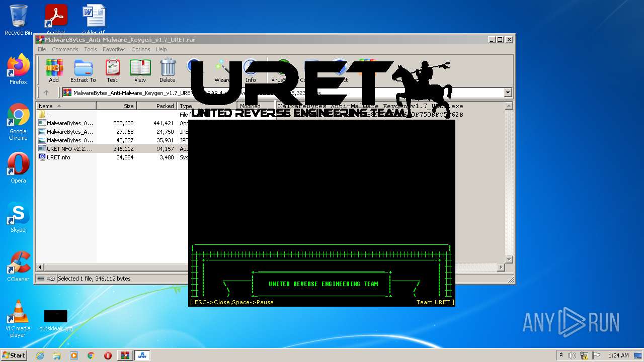The image size is (644, 362).
Task: Click the volume speaker tray icon
Action: click(x=572, y=355)
